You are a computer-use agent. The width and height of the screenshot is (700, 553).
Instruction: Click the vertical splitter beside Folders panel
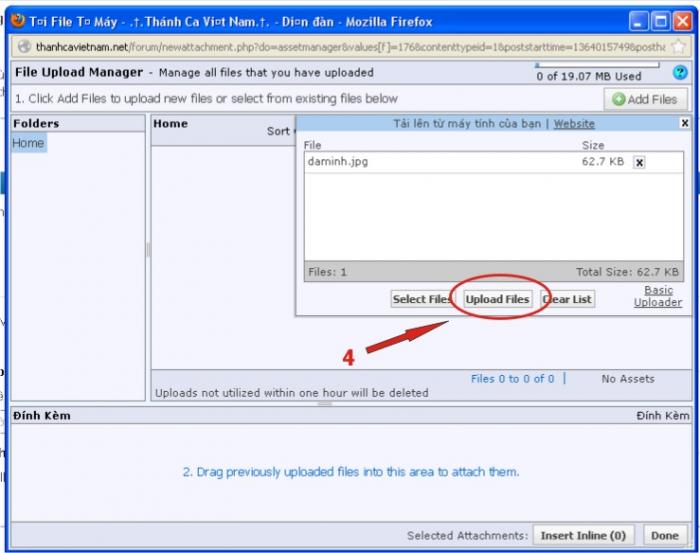tap(148, 250)
